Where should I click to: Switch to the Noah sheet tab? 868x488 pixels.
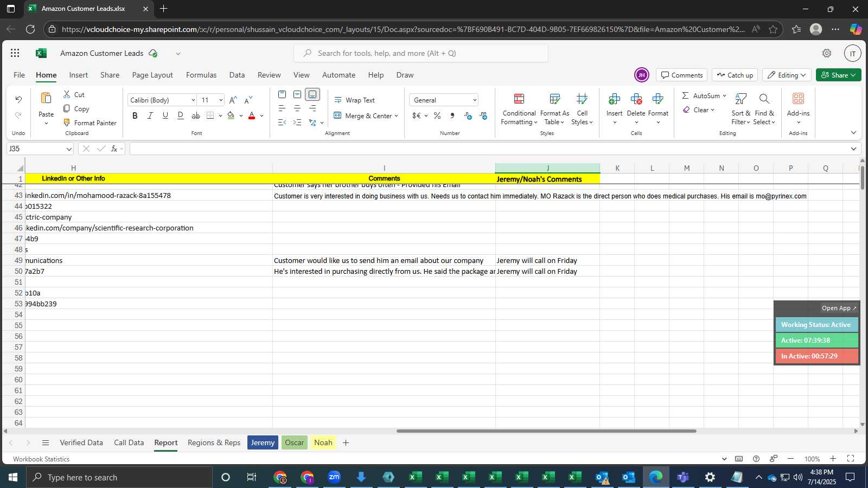coord(323,442)
